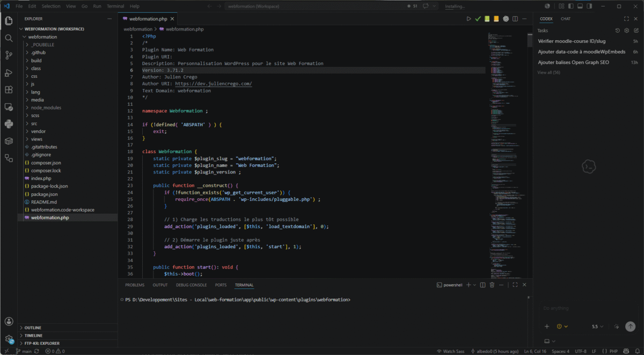Open new terminal profile dropdown arrow
The height and width of the screenshot is (355, 644).
coord(474,285)
